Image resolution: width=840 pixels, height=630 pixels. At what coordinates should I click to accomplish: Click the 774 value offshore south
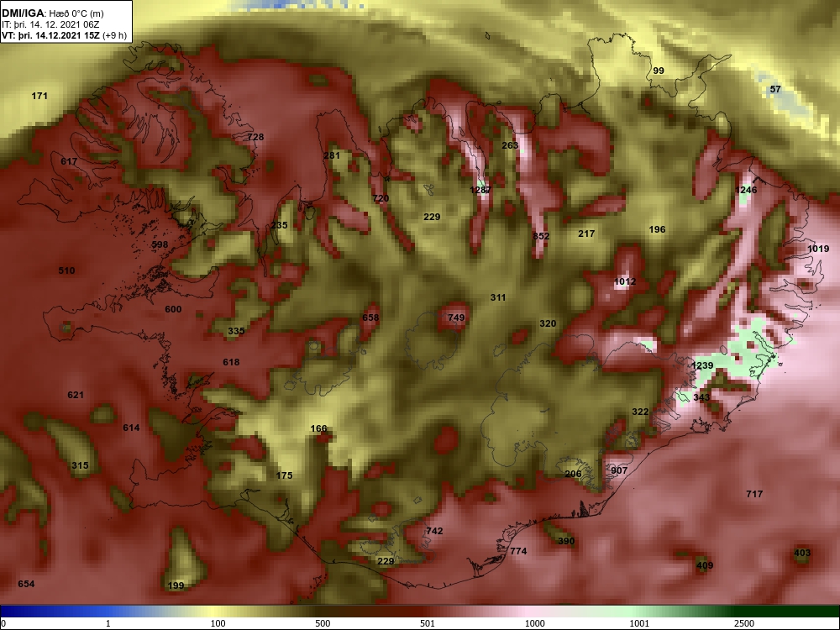point(518,551)
